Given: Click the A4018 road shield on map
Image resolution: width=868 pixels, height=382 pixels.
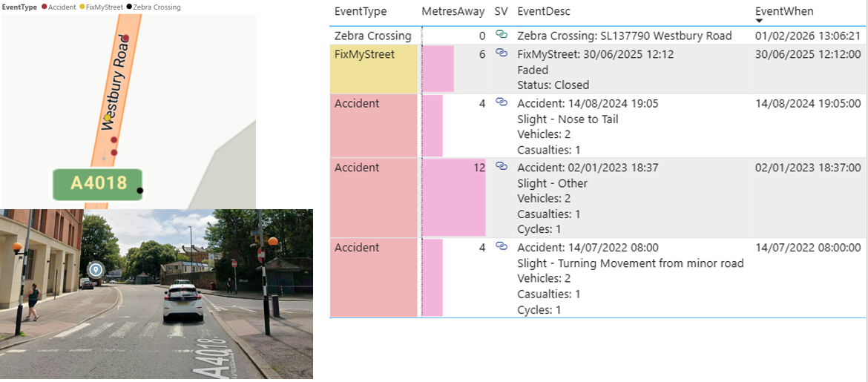Looking at the screenshot, I should pos(97,183).
